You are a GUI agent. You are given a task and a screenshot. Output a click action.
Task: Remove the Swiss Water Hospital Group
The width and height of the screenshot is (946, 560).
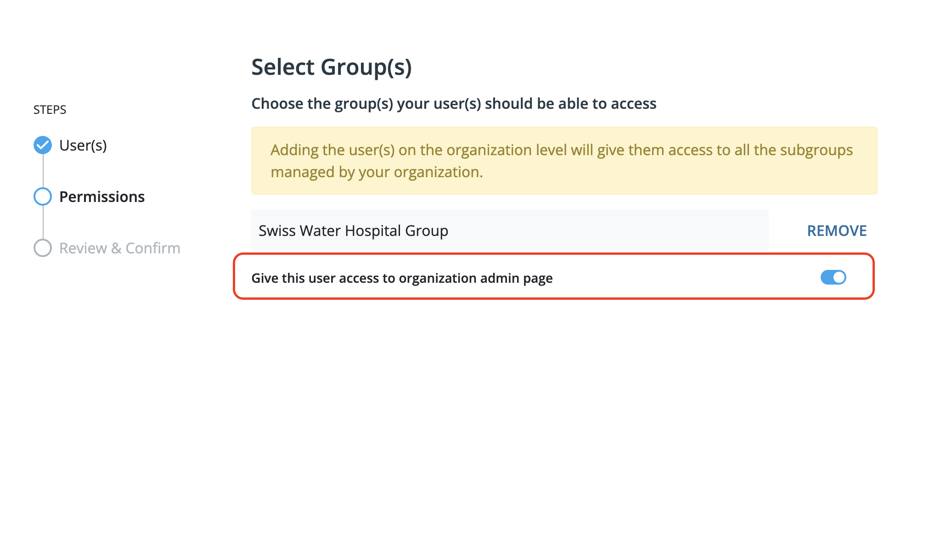(x=837, y=230)
